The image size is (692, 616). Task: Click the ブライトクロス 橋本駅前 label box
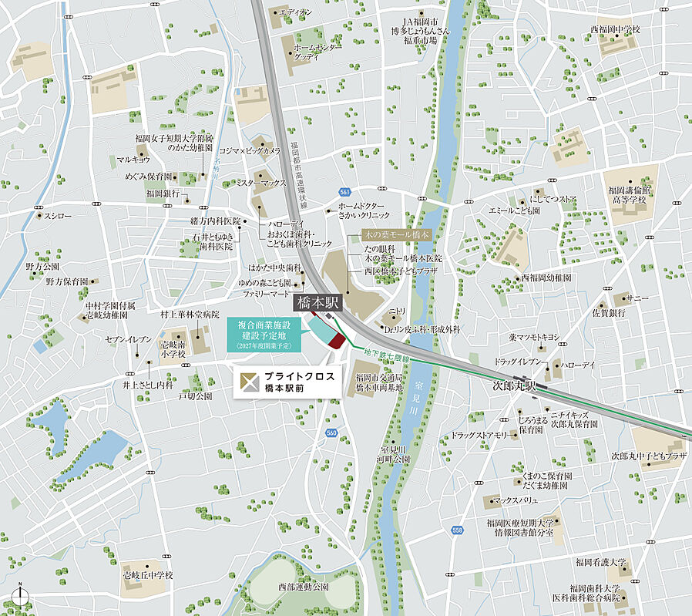coord(287,382)
